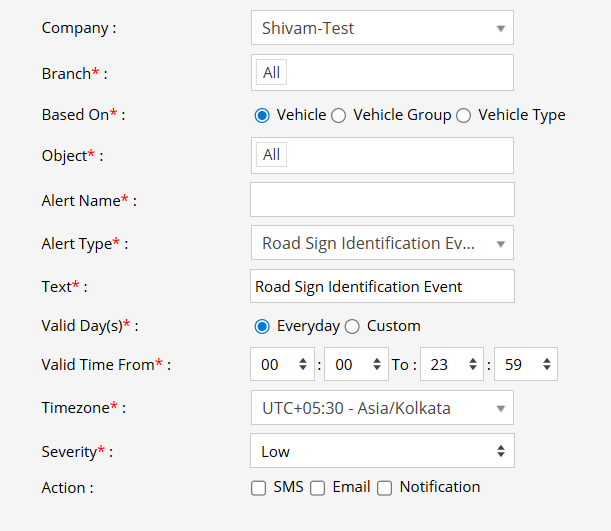Select the Vehicle radio button
The width and height of the screenshot is (611, 531).
pyautogui.click(x=263, y=115)
